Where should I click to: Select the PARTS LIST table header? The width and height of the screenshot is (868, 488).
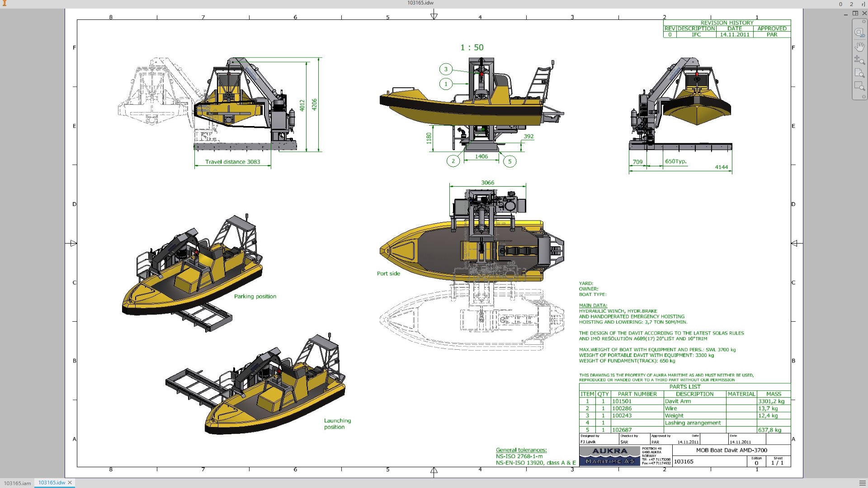pyautogui.click(x=685, y=387)
